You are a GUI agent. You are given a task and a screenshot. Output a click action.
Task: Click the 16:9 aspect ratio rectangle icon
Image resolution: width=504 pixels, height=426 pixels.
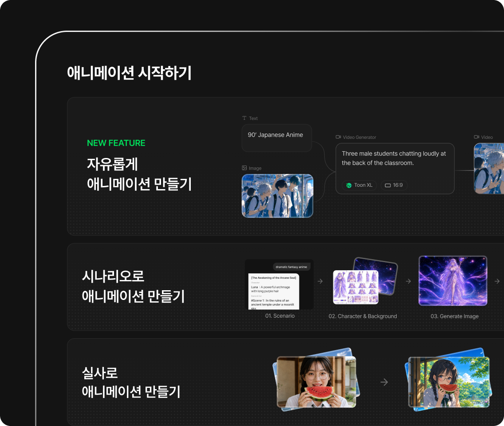(x=388, y=185)
